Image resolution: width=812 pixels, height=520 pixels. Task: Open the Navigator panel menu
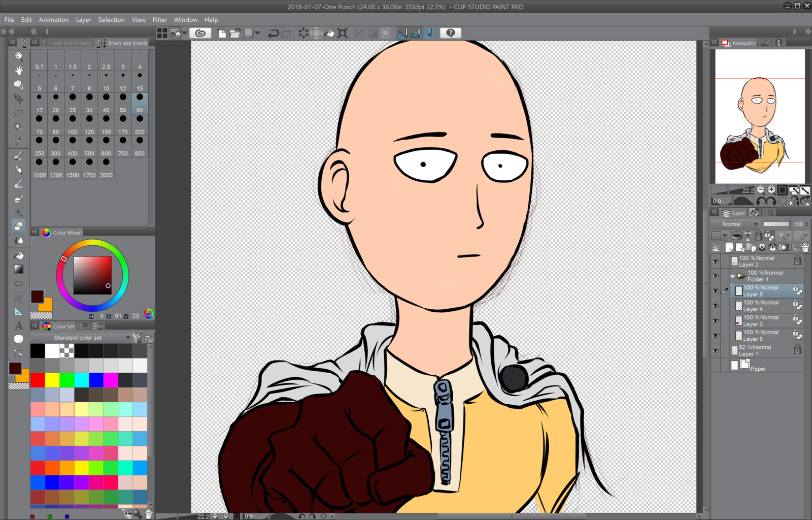coord(715,43)
